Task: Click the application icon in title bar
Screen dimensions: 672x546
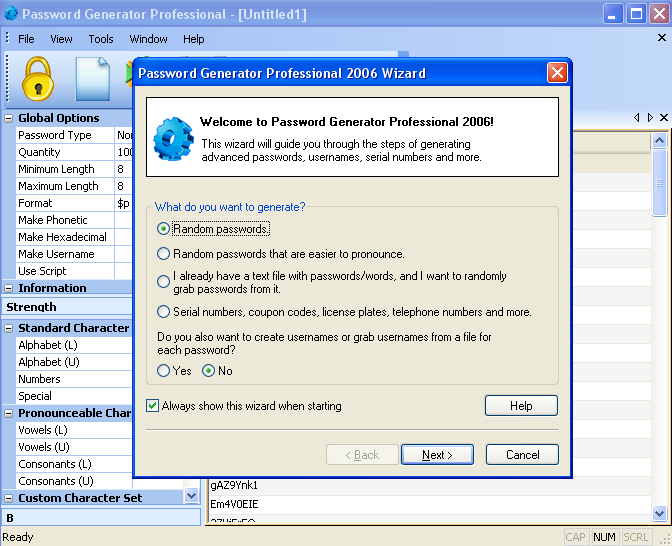Action: (x=11, y=14)
